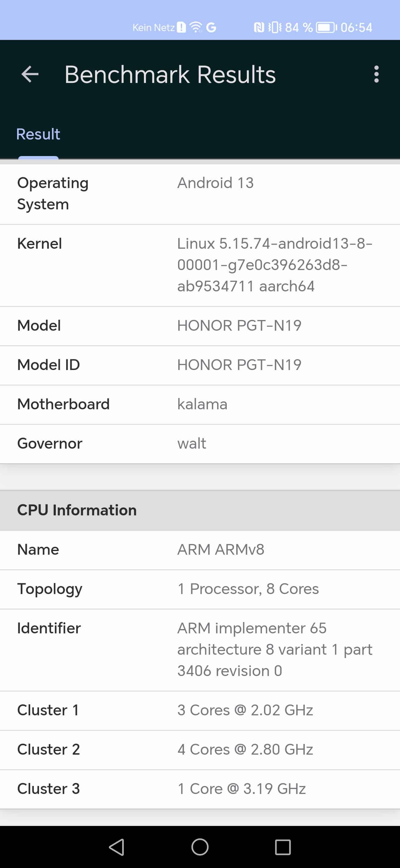
Task: Select the Topology 8 Cores row
Action: coord(200,589)
